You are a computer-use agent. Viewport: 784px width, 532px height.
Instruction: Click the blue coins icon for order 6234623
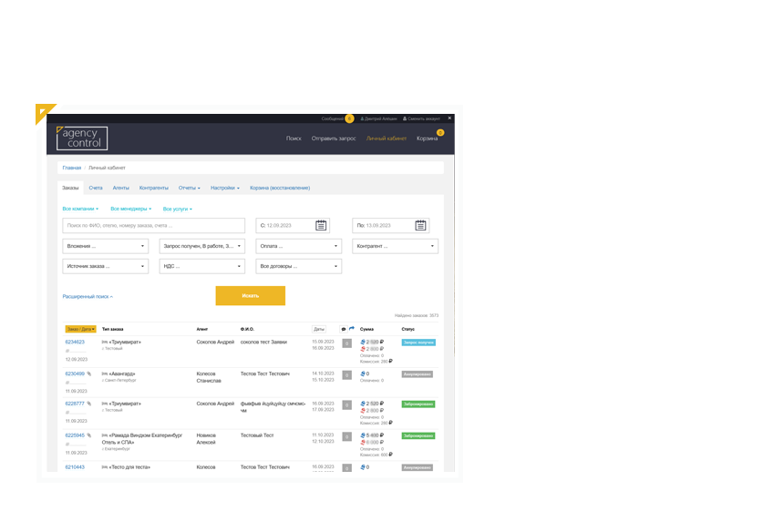[x=363, y=343]
